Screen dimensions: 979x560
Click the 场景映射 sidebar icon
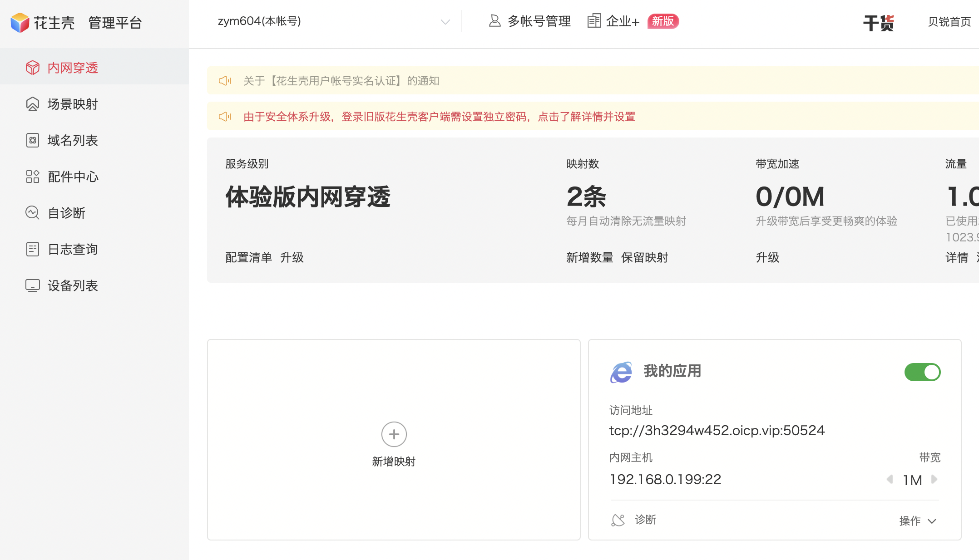[x=33, y=104]
